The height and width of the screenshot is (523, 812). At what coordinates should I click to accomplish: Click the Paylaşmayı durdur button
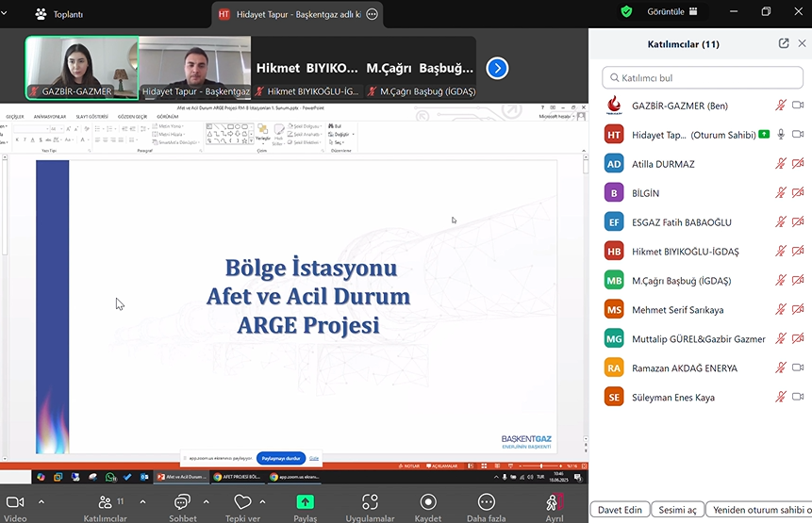[281, 458]
